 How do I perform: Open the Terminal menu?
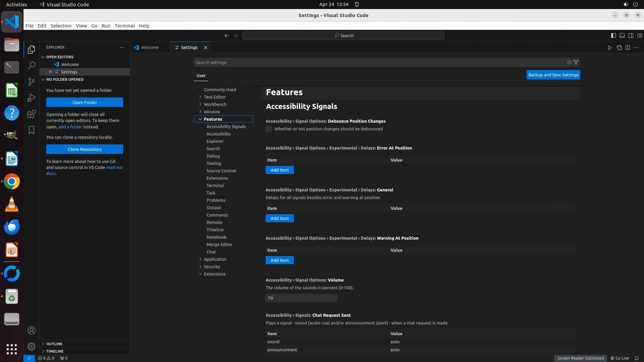124,25
